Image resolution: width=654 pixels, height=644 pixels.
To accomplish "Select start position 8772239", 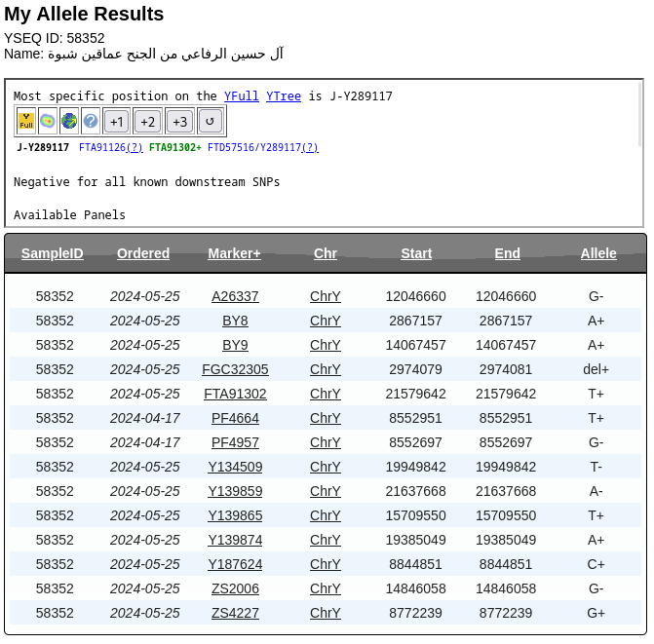I will click(416, 613).
